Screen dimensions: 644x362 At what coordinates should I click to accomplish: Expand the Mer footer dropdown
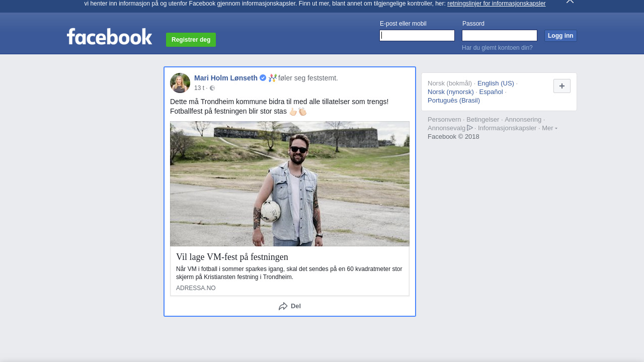tap(549, 128)
